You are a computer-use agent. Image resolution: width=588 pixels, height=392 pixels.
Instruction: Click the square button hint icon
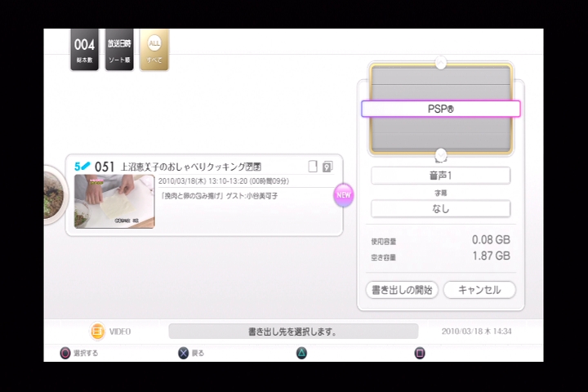420,353
